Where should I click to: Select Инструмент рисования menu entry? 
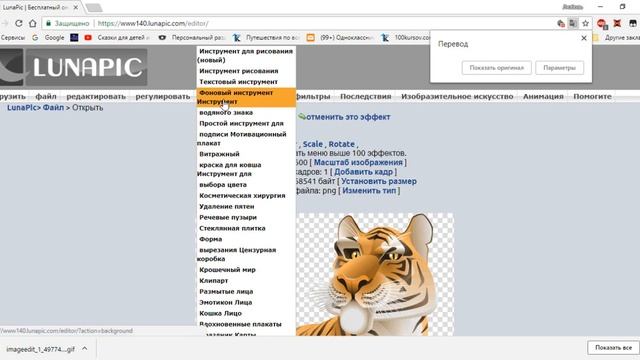tap(239, 71)
